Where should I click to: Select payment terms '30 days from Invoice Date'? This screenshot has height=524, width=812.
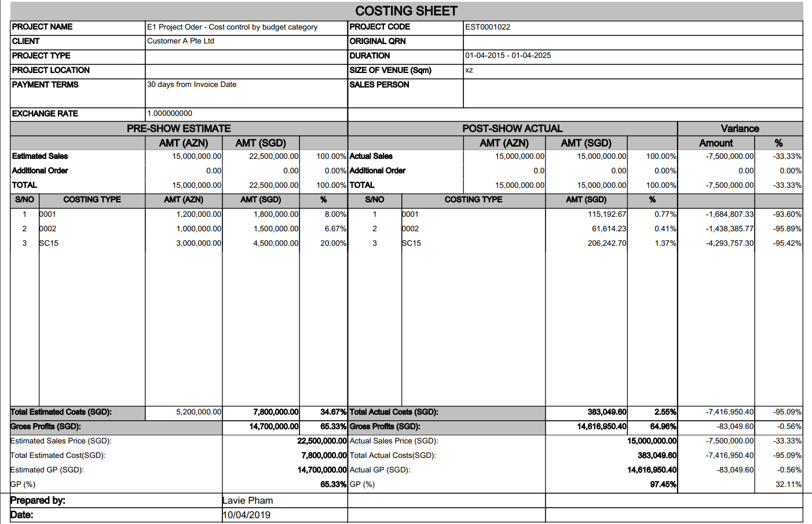tap(192, 85)
